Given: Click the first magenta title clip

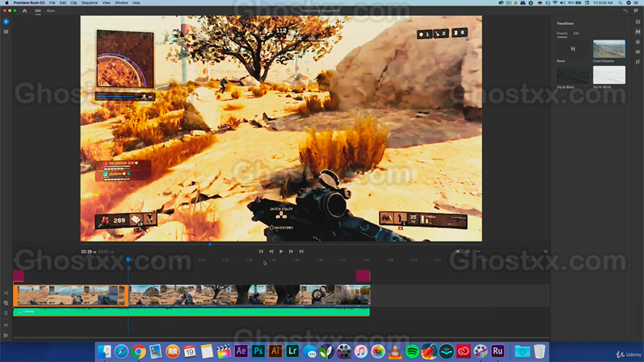Looking at the screenshot, I should [x=18, y=276].
